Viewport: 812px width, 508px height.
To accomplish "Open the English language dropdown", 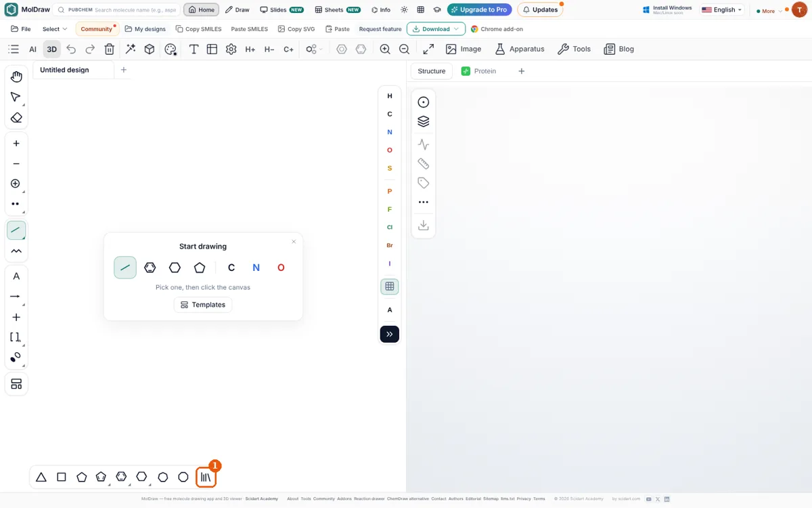I will click(x=722, y=10).
